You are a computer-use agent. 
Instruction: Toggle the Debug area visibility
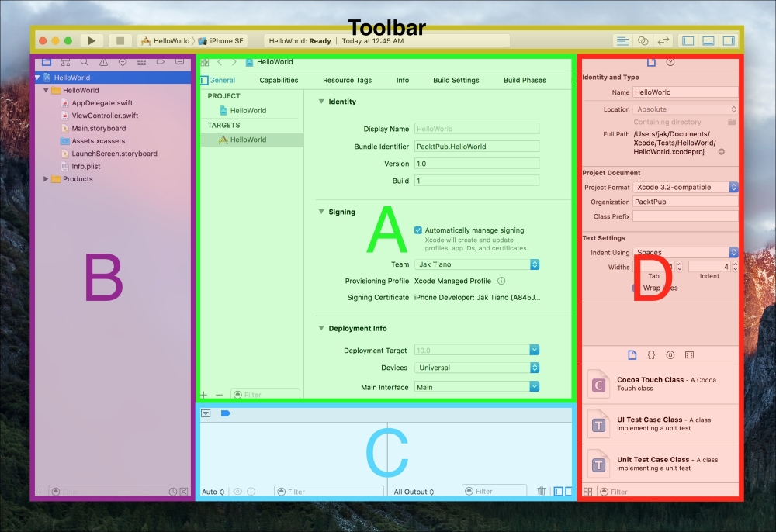tap(708, 40)
